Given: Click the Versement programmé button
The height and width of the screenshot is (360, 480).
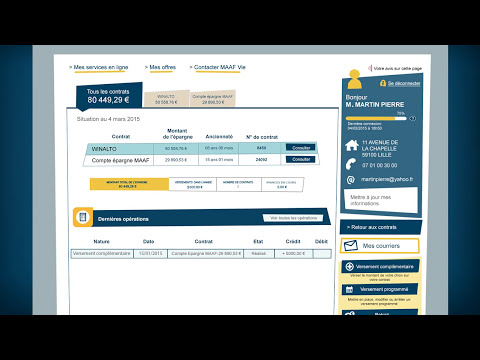Looking at the screenshot, I should (x=380, y=289).
